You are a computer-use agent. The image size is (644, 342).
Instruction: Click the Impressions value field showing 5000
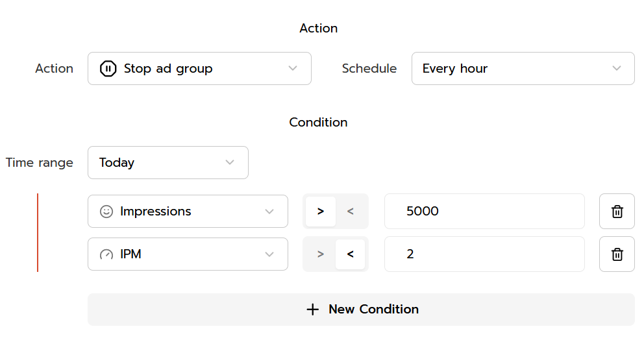click(x=484, y=212)
